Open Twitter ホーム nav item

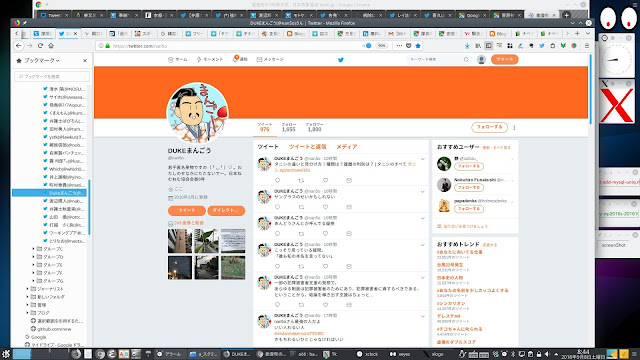tap(178, 60)
